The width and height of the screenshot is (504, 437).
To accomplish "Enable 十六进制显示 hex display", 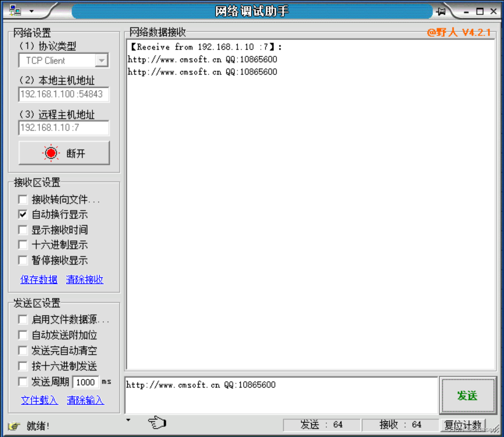I will pyautogui.click(x=23, y=245).
